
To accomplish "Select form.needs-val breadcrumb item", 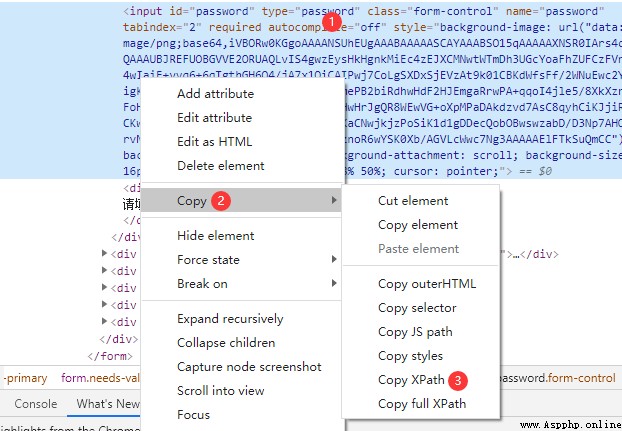I will tap(100, 378).
